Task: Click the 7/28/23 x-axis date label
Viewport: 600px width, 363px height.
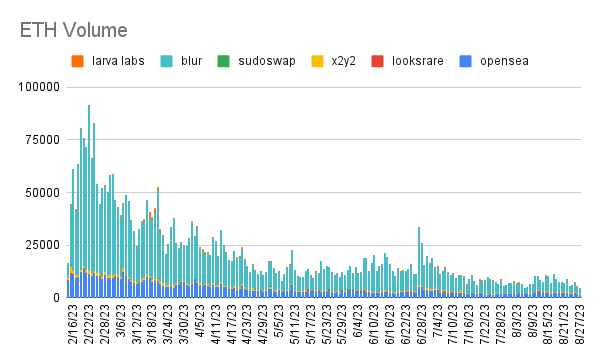Action: point(502,324)
